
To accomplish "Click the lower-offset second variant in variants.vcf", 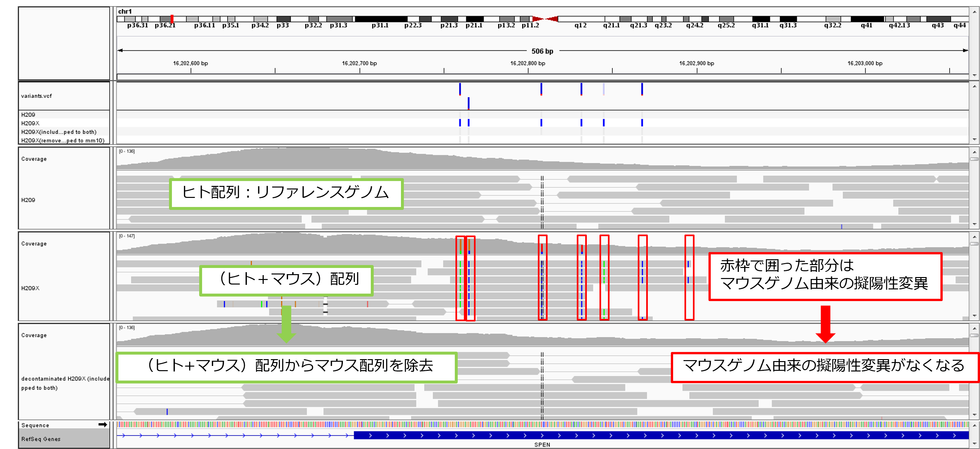I will [x=469, y=103].
